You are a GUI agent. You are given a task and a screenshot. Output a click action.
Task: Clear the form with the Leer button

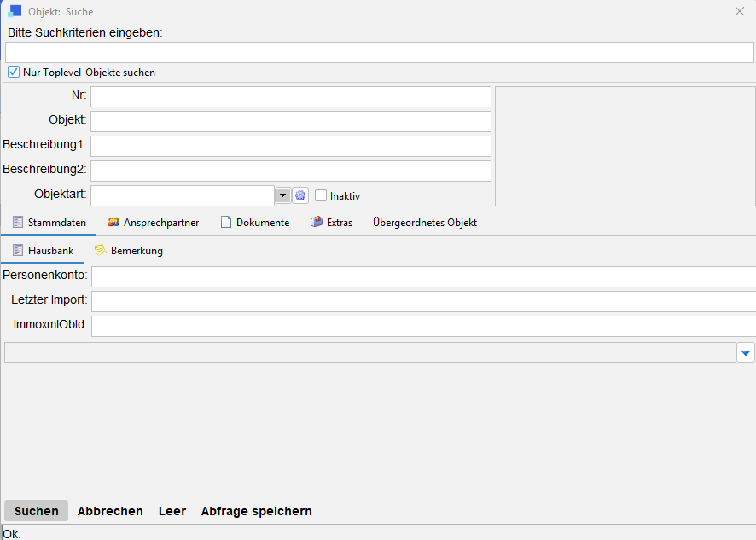point(172,511)
